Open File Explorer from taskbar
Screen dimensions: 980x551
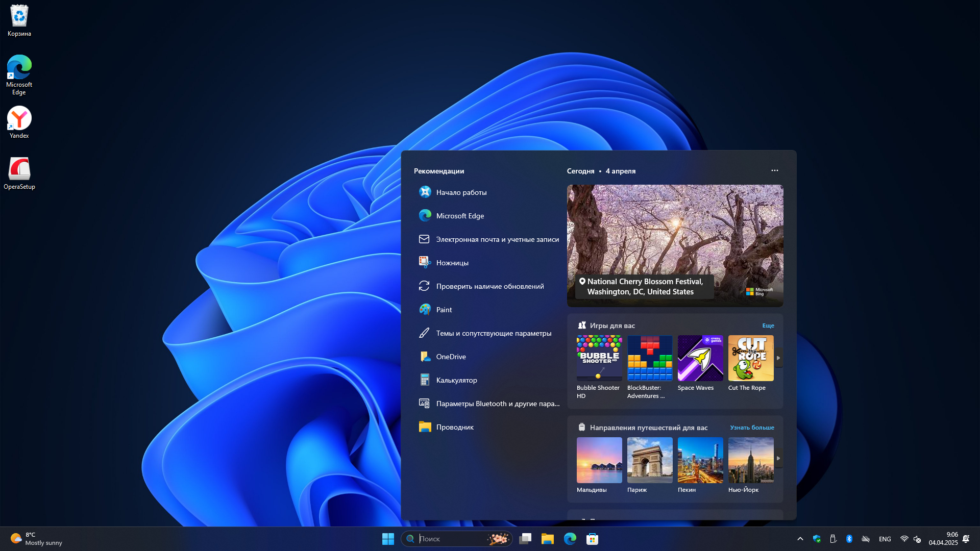click(x=548, y=539)
